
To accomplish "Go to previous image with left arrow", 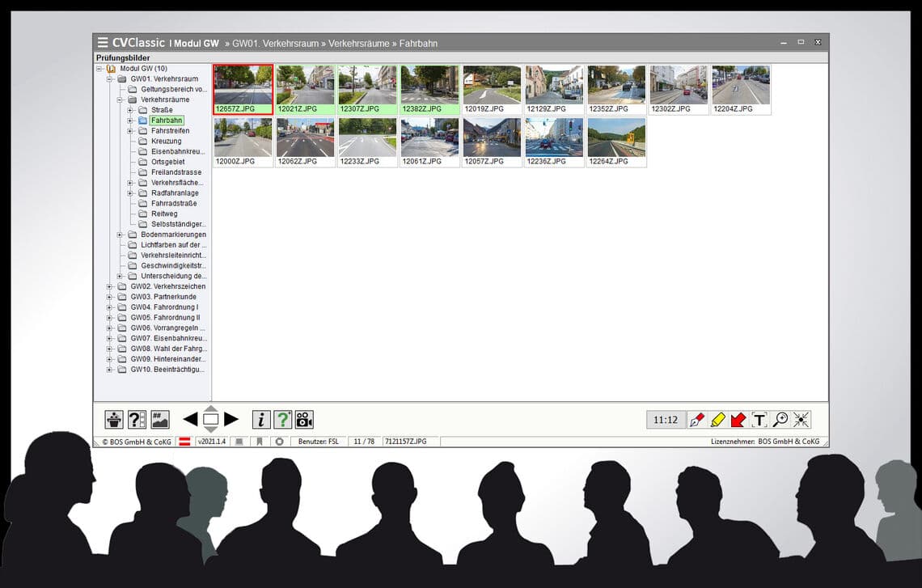I will pyautogui.click(x=190, y=419).
